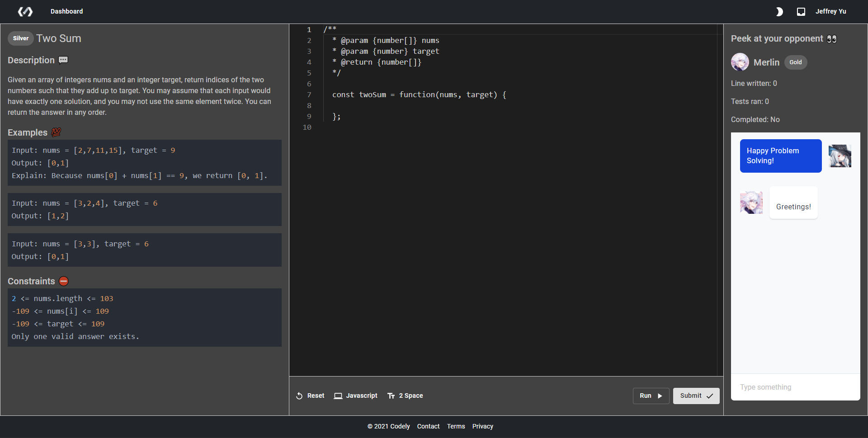The width and height of the screenshot is (868, 438).
Task: Submit the solution
Action: [696, 396]
